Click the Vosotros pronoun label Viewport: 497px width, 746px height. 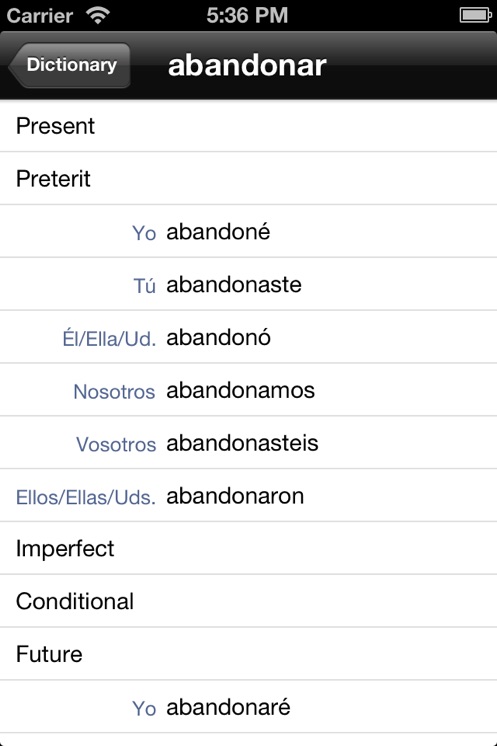click(x=116, y=444)
